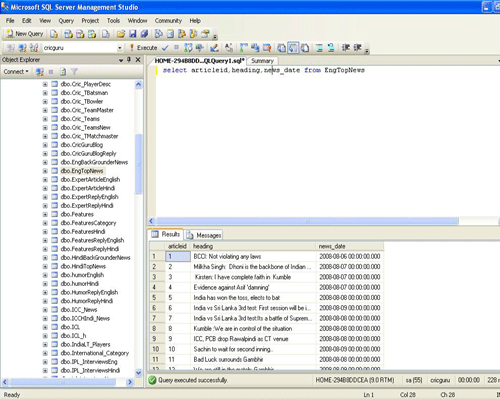The width and height of the screenshot is (500, 400).
Task: Click the Comment out selected lines icon
Action: 319,48
